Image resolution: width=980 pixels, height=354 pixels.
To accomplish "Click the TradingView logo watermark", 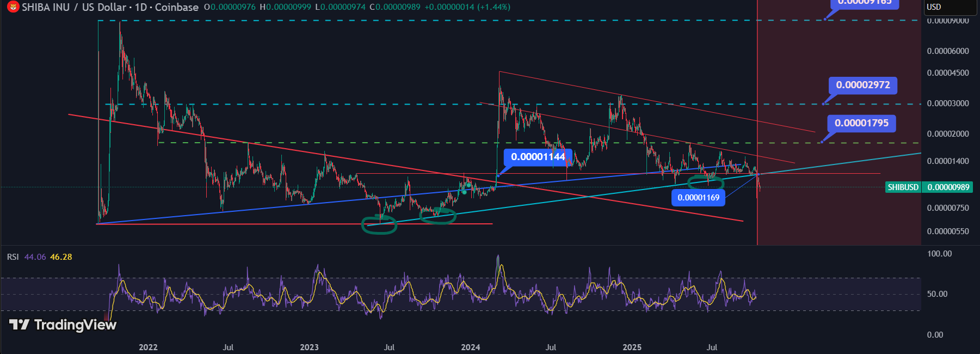I will (x=63, y=325).
